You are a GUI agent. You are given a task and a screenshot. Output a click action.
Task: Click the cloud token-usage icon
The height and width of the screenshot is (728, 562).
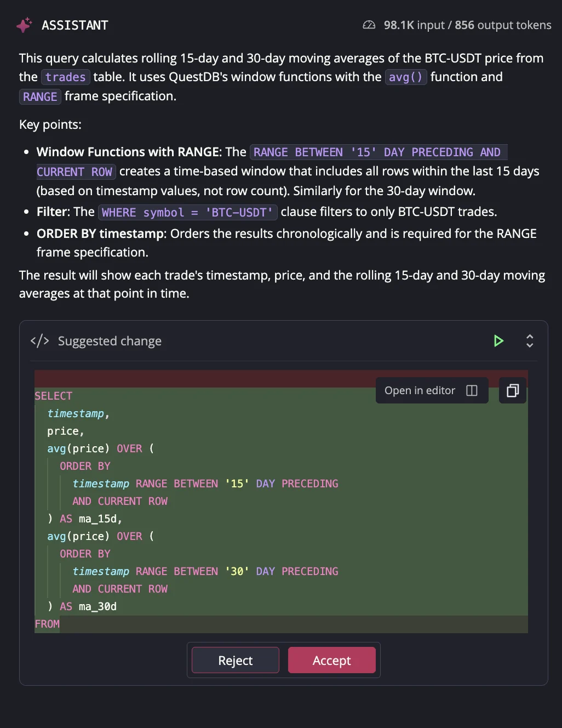(369, 25)
